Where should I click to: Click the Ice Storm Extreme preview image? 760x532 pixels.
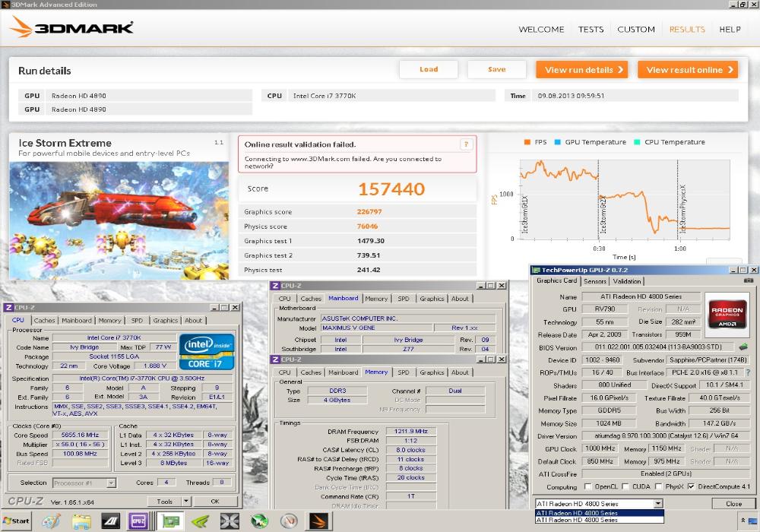coord(119,220)
